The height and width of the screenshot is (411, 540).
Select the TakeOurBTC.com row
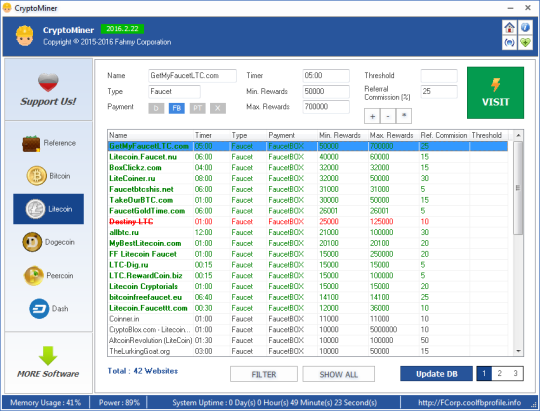[308, 200]
